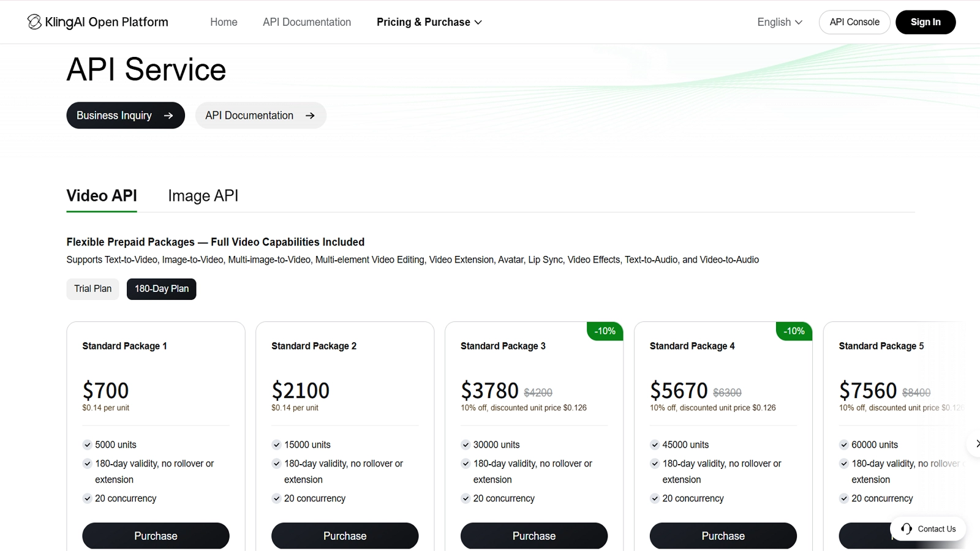Open the Contact Us chat widget
Image resolution: width=980 pixels, height=551 pixels.
928,529
